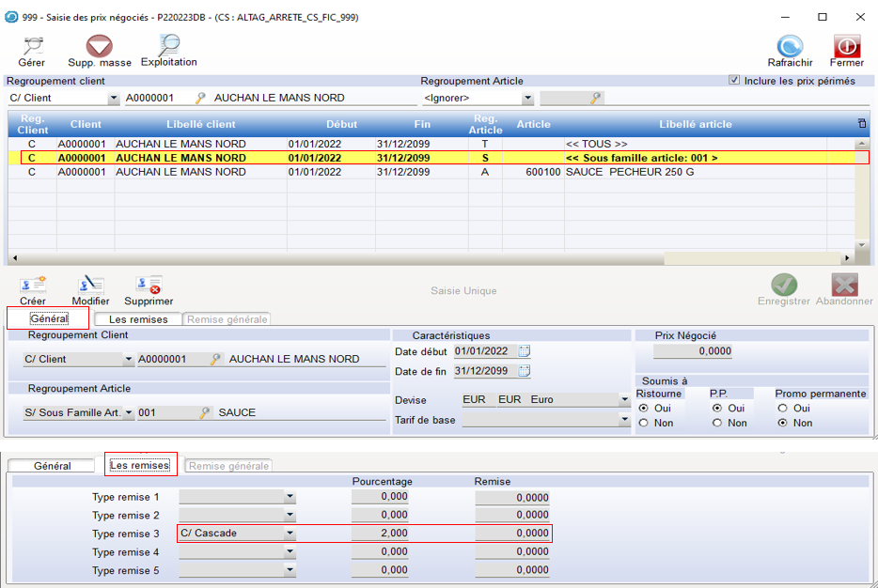Open the Regroupement Article <Ignorer> dropdown
This screenshot has height=588, width=878.
pyautogui.click(x=527, y=98)
